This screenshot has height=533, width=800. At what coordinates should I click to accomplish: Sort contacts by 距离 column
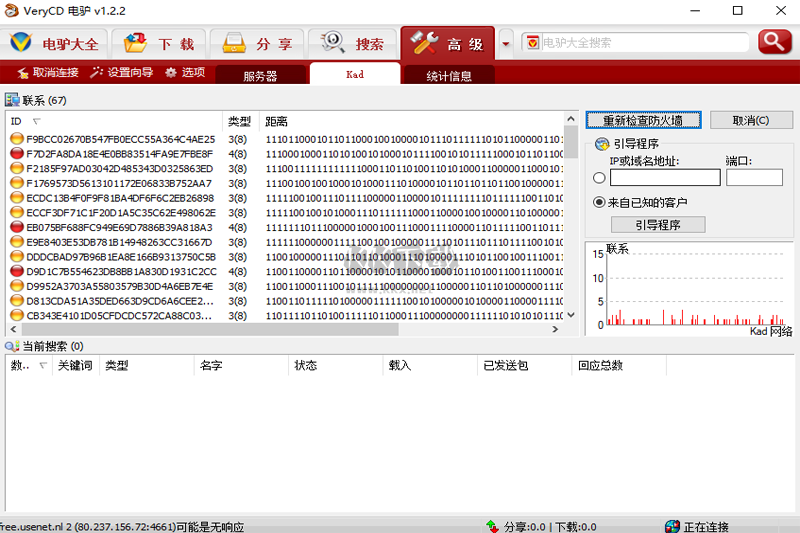(x=411, y=121)
